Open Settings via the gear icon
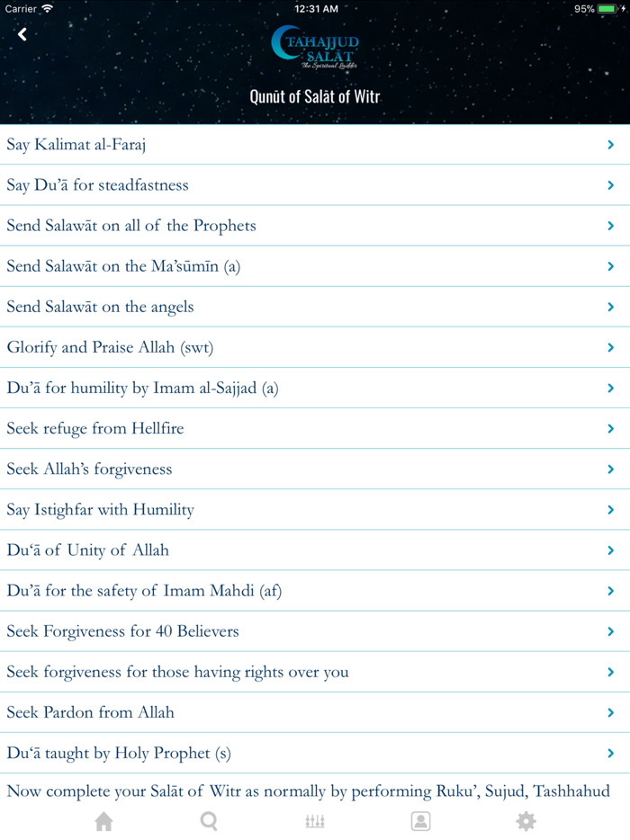Image resolution: width=630 pixels, height=840 pixels. click(526, 820)
